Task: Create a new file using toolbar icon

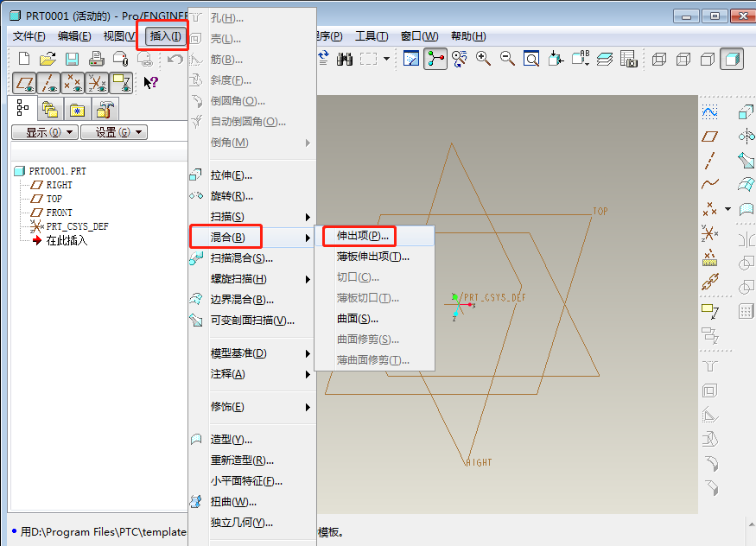Action: 24,59
